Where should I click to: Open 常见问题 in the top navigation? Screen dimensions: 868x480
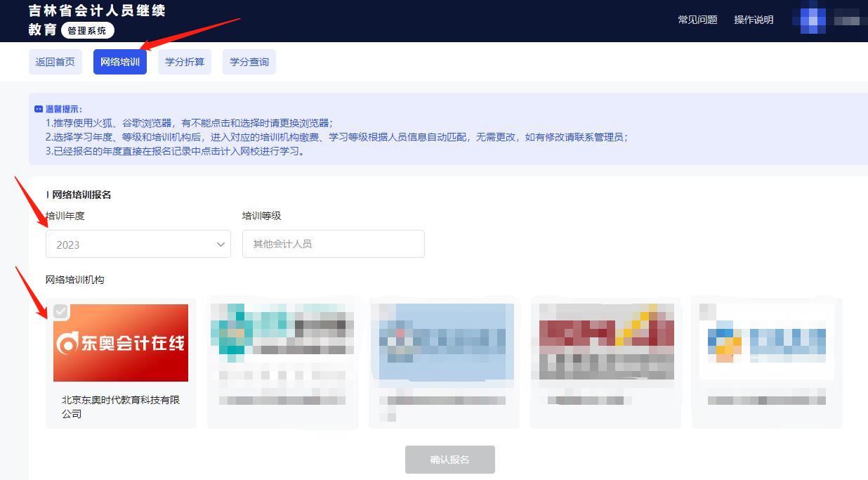pyautogui.click(x=697, y=20)
